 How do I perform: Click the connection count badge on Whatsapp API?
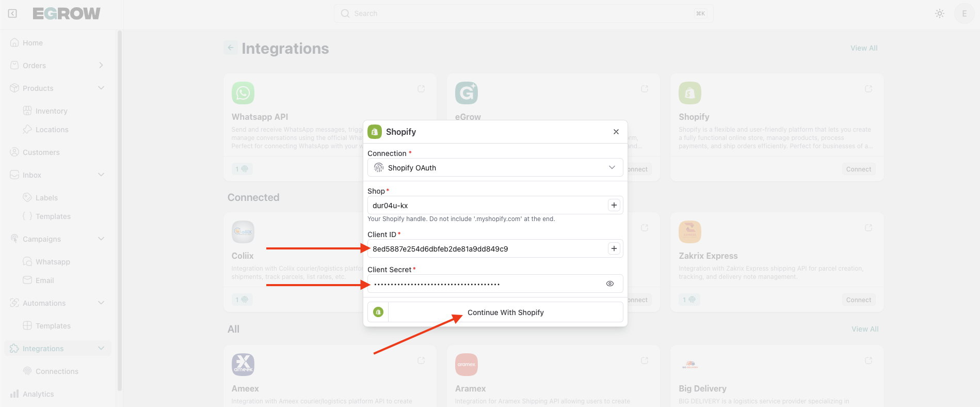(x=242, y=169)
